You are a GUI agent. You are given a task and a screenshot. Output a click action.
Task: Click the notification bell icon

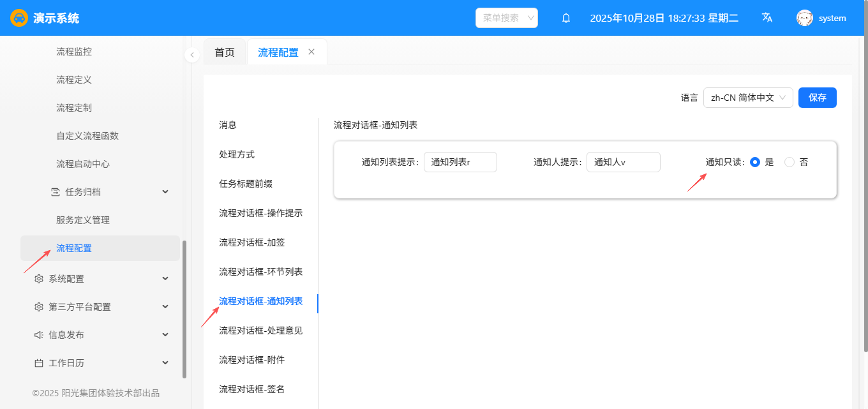565,19
